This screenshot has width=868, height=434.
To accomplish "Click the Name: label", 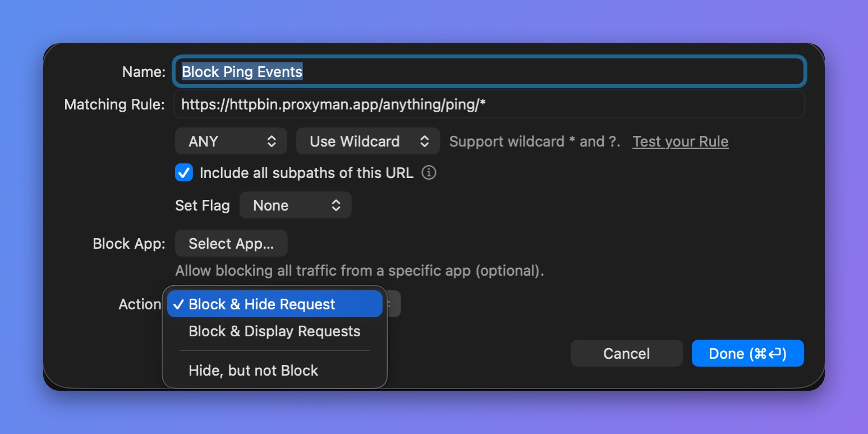I will pos(144,72).
